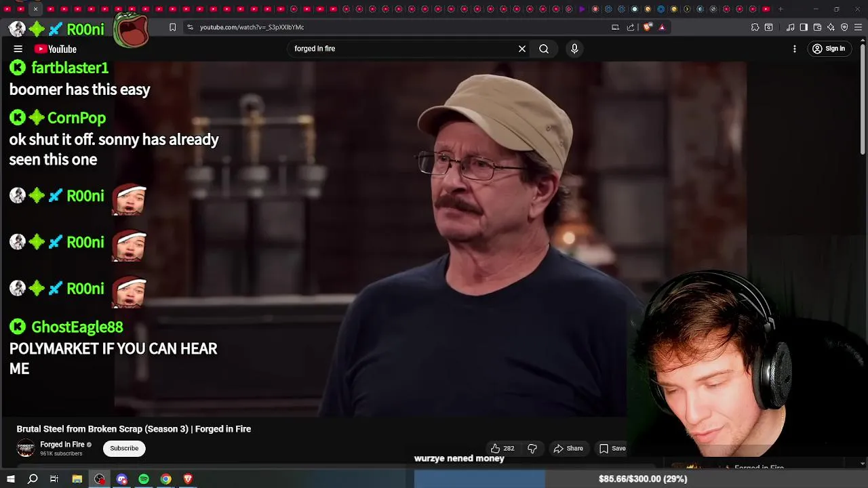This screenshot has width=868, height=488.
Task: Click GhostEagle88's username in chat
Action: point(77,327)
